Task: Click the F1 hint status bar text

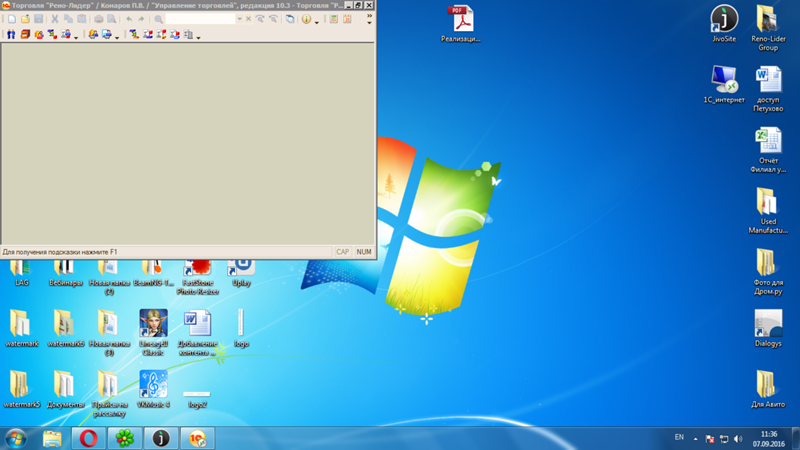Action: (60, 252)
